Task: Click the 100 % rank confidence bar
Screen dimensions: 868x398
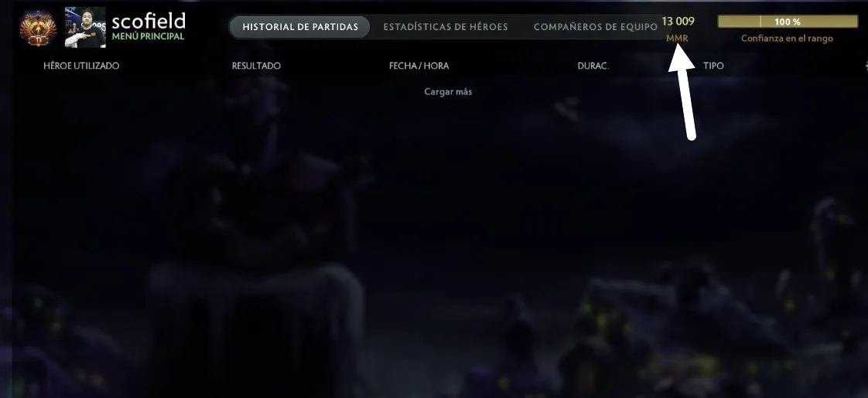Action: [788, 22]
